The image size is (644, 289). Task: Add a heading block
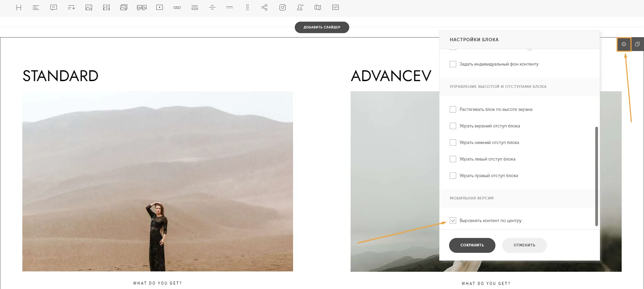19,7
